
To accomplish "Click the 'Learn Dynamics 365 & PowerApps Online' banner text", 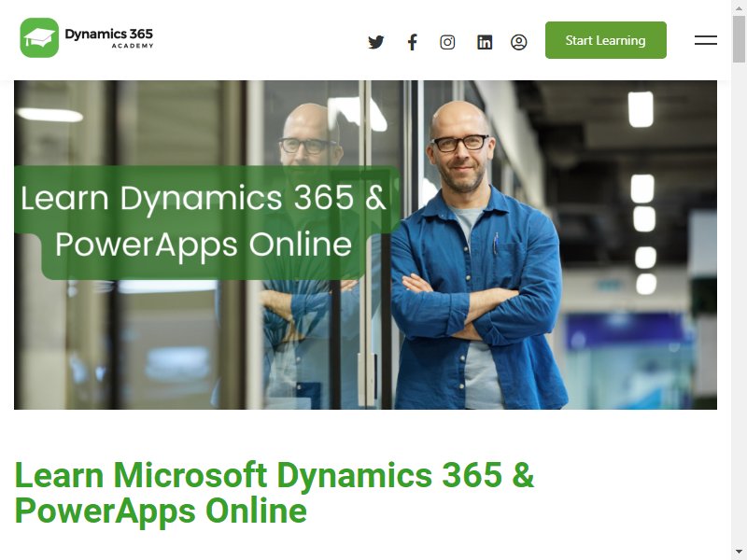I will tap(204, 221).
